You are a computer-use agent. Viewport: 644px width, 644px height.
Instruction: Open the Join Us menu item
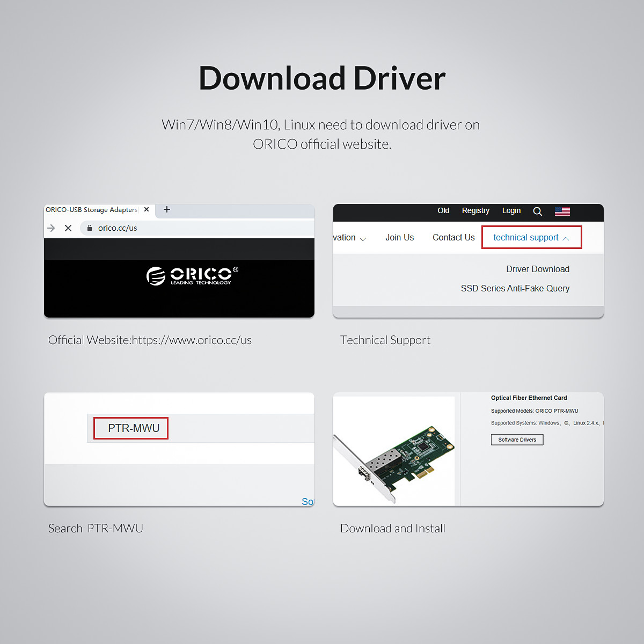click(x=400, y=238)
